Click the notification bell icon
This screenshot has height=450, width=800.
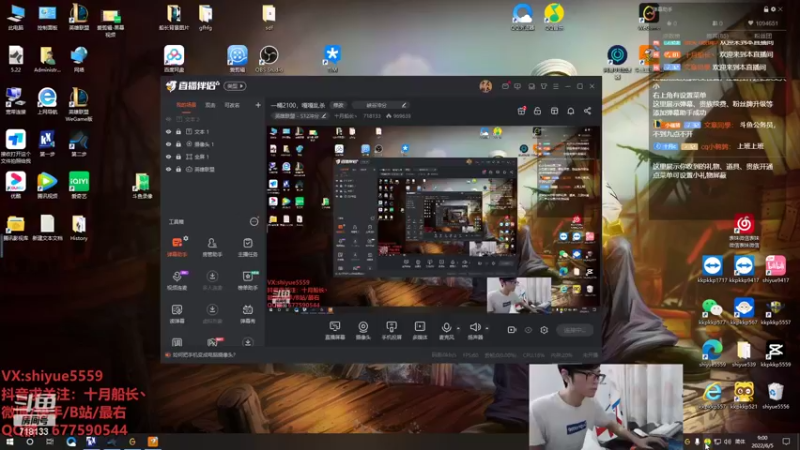(571, 111)
